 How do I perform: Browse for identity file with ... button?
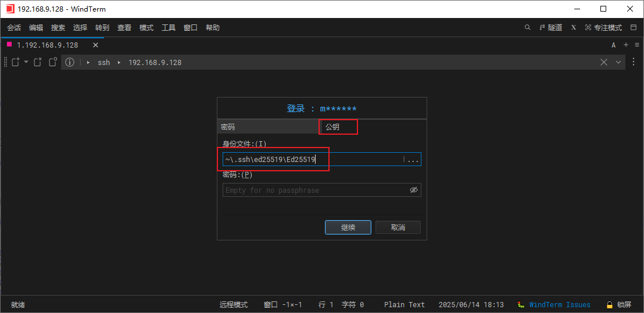[413, 160]
